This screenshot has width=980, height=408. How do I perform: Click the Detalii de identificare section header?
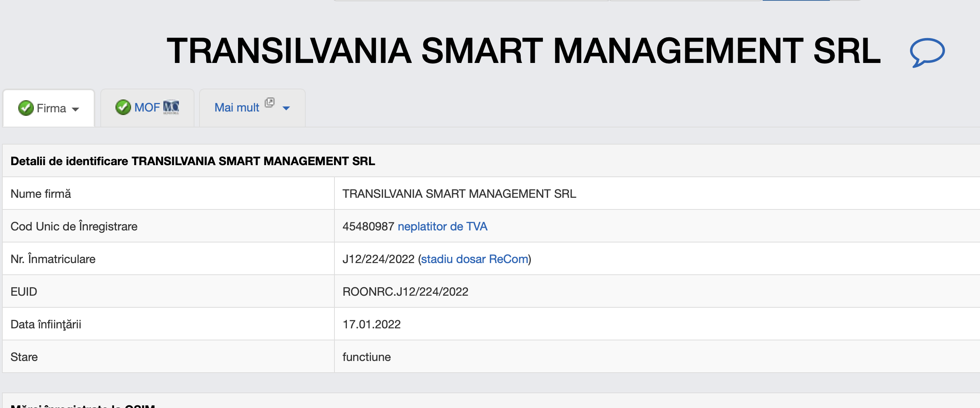coord(192,161)
